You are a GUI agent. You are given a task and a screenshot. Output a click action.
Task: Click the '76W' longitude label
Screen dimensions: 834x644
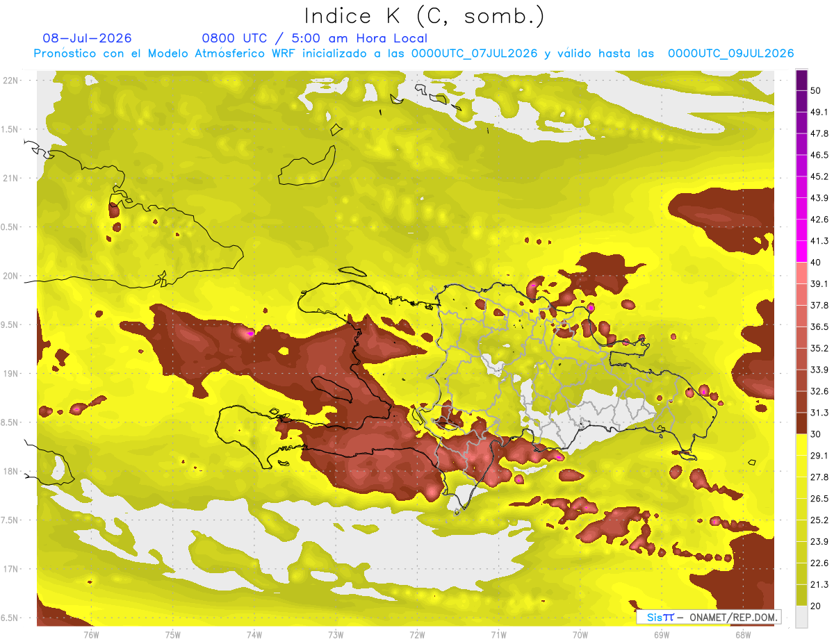point(91,635)
